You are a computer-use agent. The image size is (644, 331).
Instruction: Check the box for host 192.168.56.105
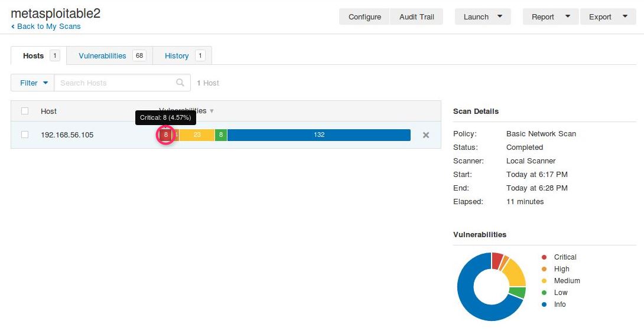click(25, 135)
